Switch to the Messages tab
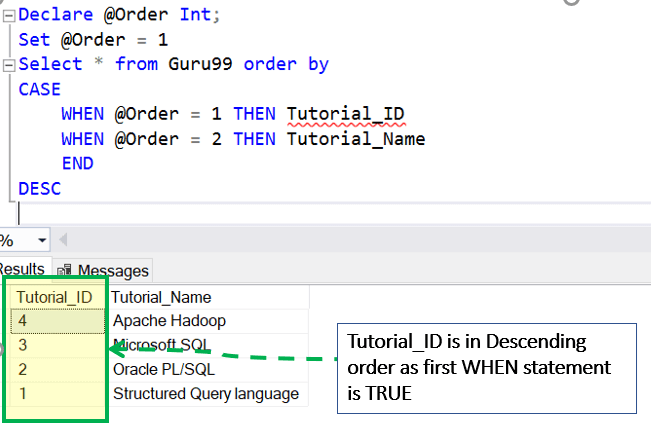651x433 pixels. [x=113, y=270]
